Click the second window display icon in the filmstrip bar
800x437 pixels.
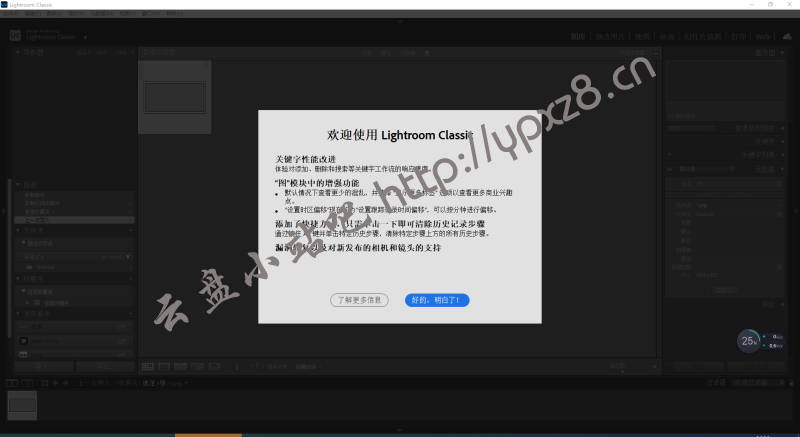click(x=27, y=383)
